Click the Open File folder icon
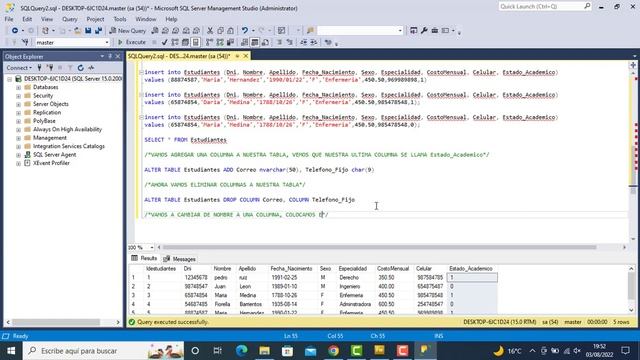 coord(77,31)
